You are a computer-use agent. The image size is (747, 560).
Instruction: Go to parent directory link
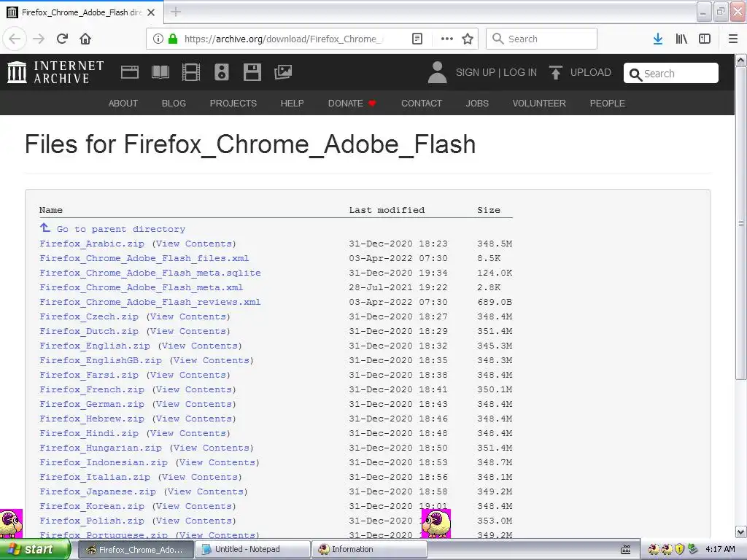(121, 229)
